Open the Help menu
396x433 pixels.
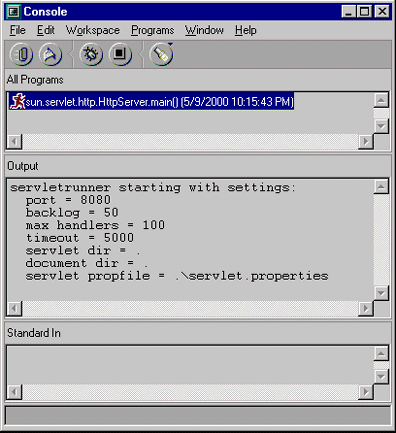tap(246, 30)
